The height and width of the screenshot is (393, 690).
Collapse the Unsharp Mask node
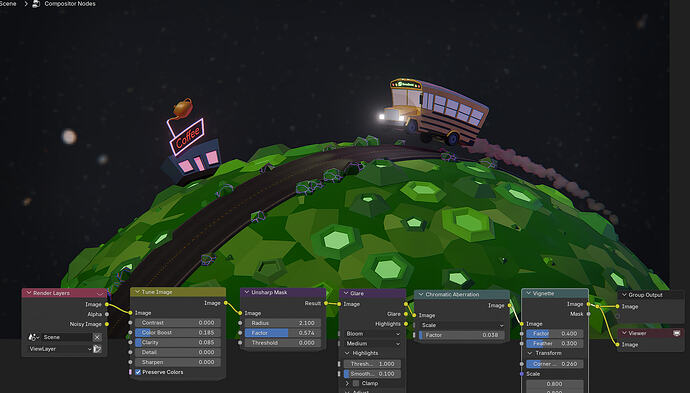tap(247, 292)
